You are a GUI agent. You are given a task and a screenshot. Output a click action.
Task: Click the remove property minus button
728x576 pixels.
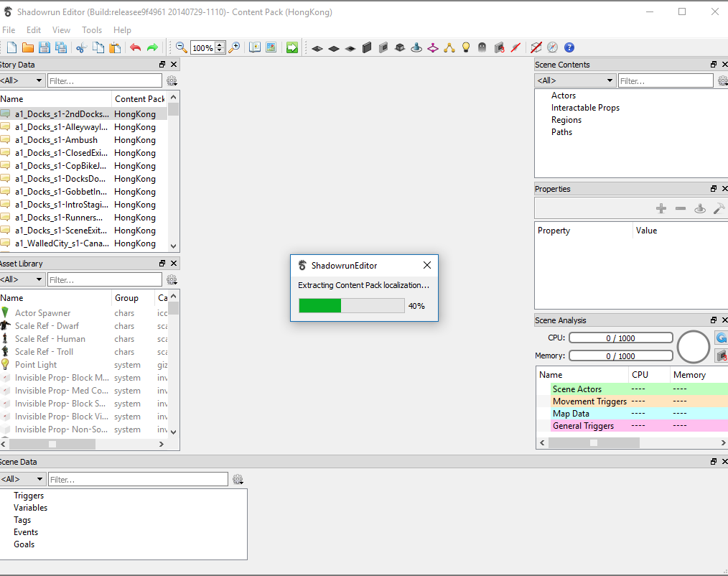tap(681, 208)
